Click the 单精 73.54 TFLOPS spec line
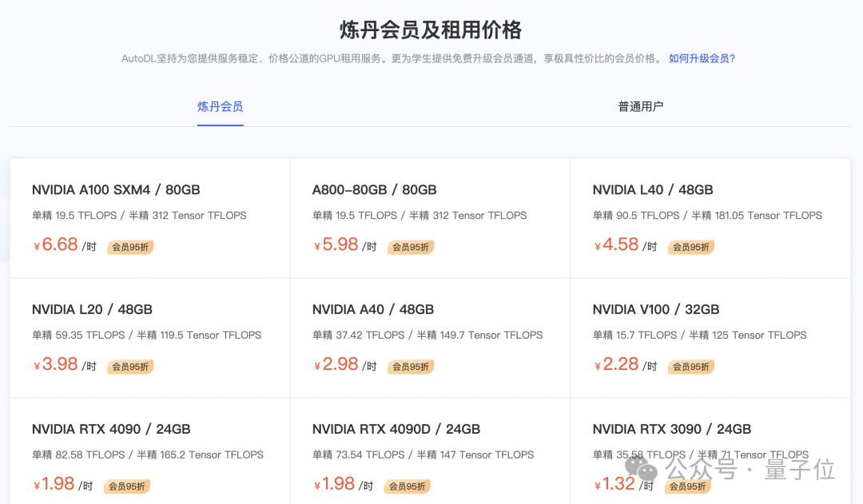Screen dimensions: 863x504 pyautogui.click(x=423, y=455)
